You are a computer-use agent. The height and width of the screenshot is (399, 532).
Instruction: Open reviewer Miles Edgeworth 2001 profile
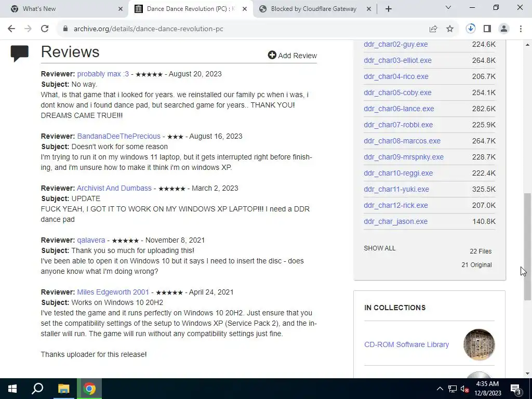113,292
